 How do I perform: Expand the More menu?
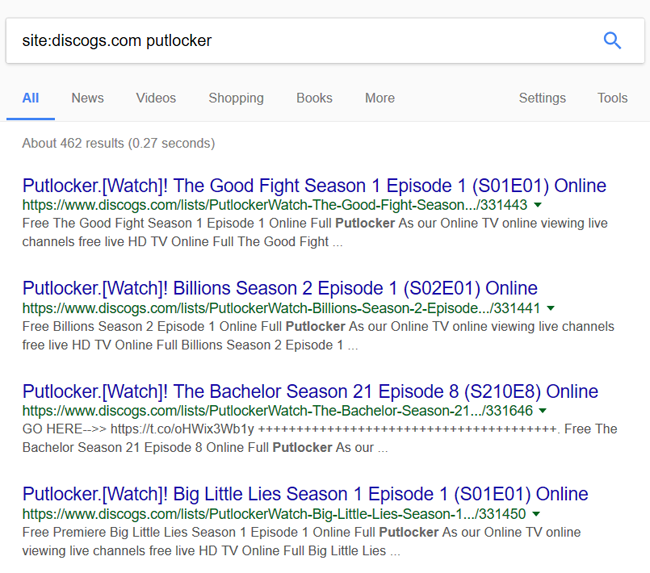point(380,98)
